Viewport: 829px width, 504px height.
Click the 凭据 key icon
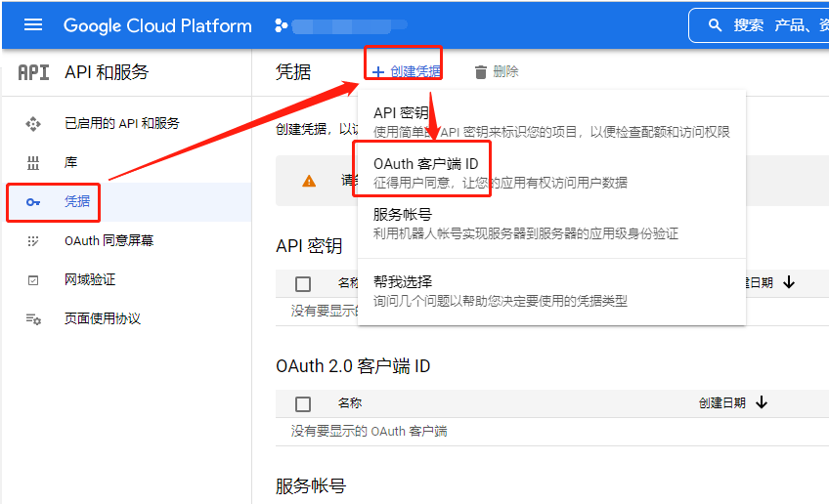point(33,202)
